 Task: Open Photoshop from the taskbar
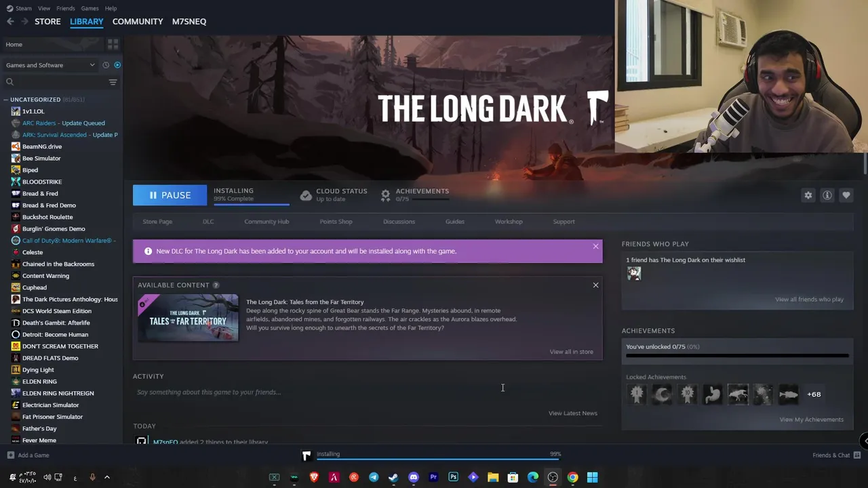(x=454, y=477)
